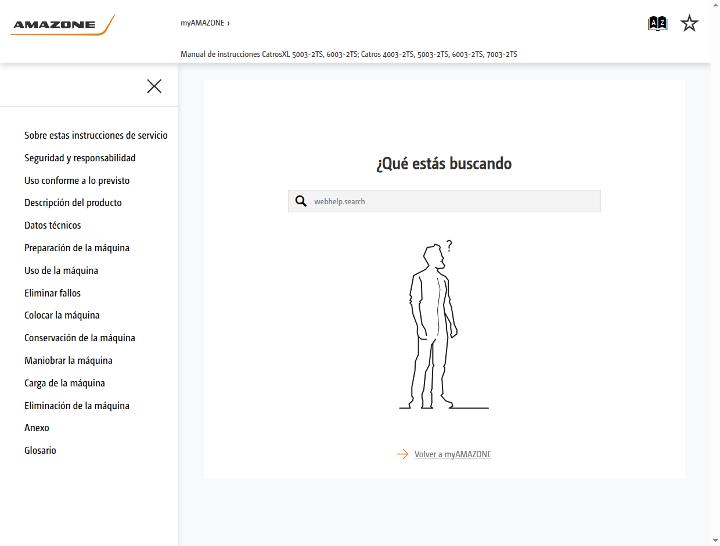The width and height of the screenshot is (720, 546).
Task: Select Seguridad y responsabilidad chapter
Action: coord(80,158)
